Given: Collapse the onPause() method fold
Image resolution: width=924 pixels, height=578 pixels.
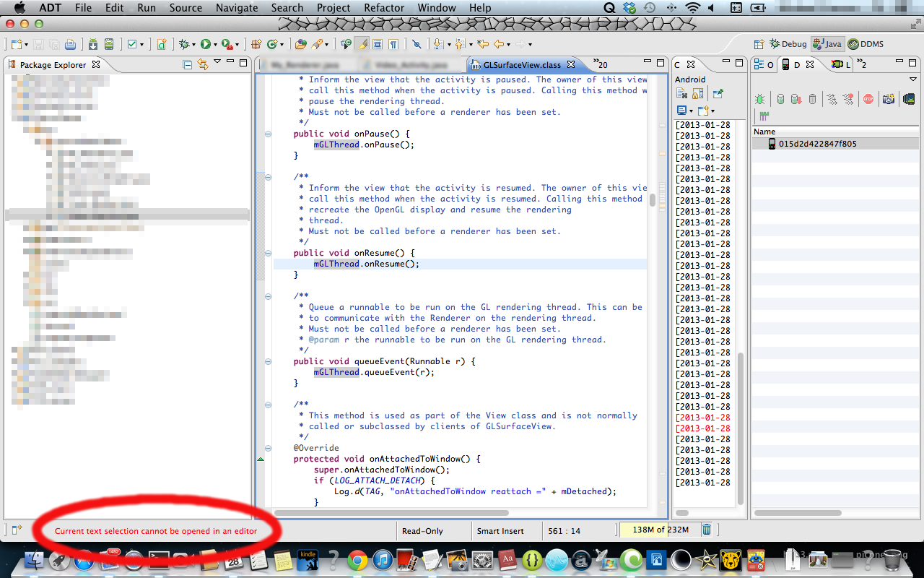Looking at the screenshot, I should (x=268, y=134).
